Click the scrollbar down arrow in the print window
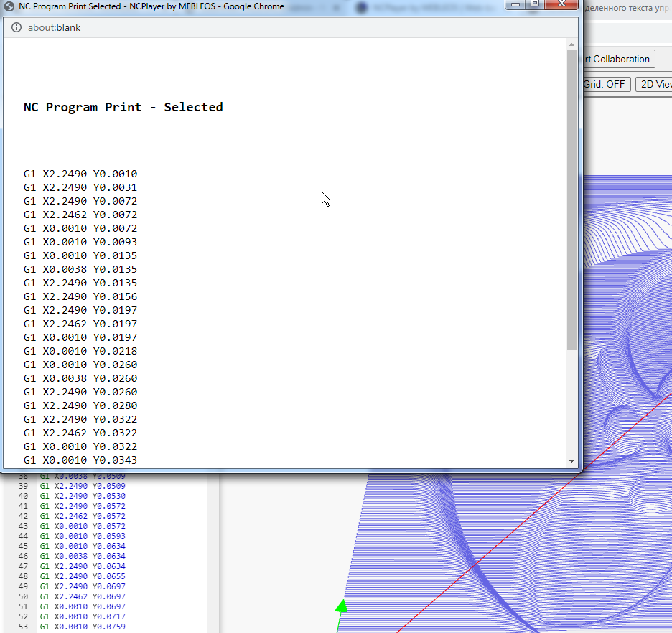 pos(571,461)
